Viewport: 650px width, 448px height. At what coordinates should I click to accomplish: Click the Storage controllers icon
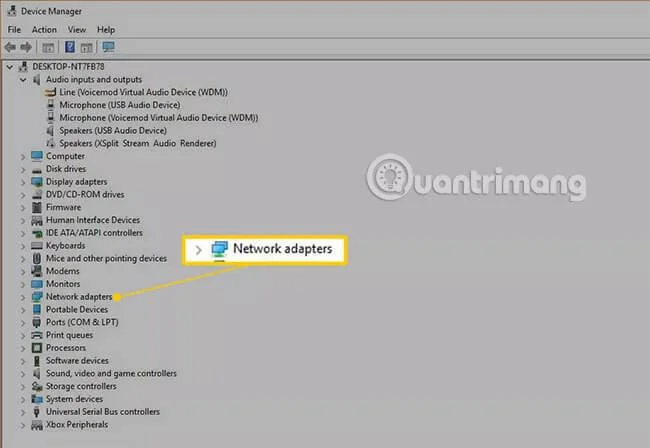(37, 387)
